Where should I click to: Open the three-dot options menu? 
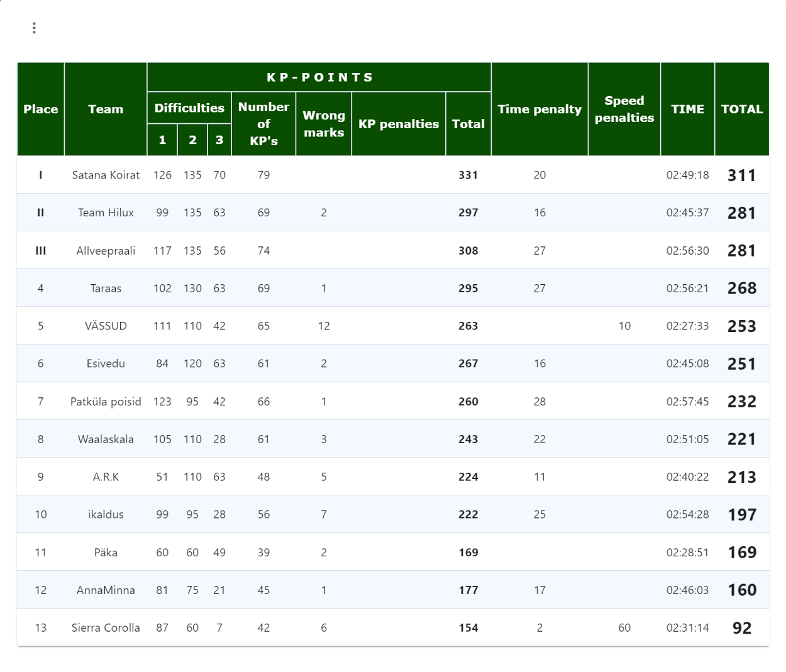pyautogui.click(x=34, y=28)
